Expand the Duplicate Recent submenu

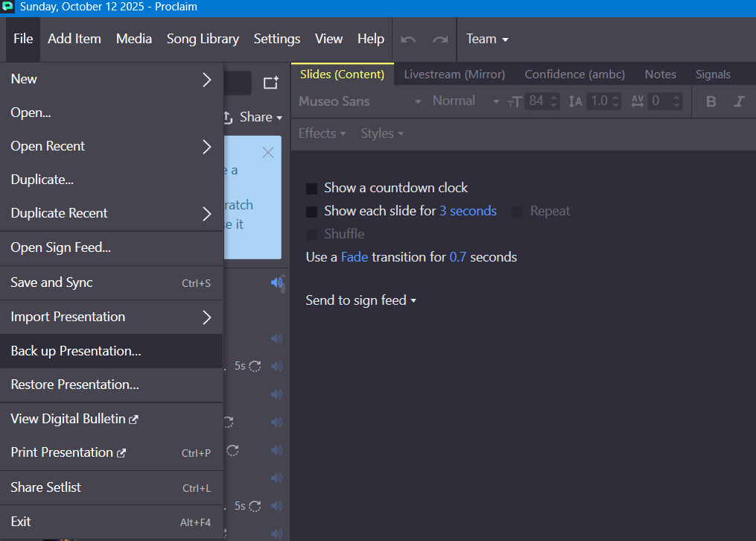[112, 214]
